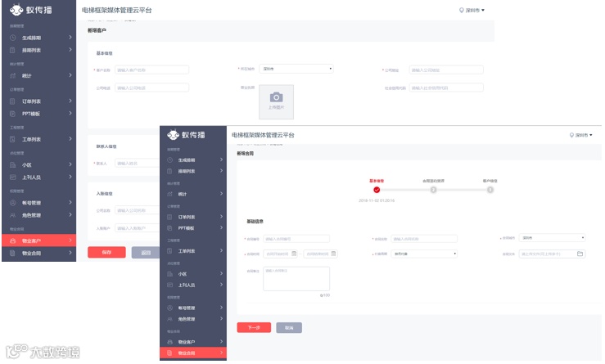Click 物业客户 icon in front window sidebar

[169, 342]
